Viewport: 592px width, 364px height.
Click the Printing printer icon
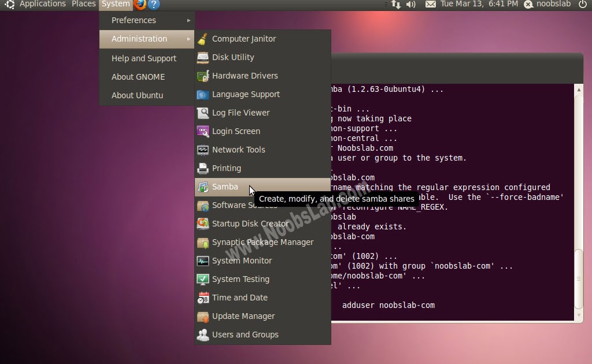[203, 168]
